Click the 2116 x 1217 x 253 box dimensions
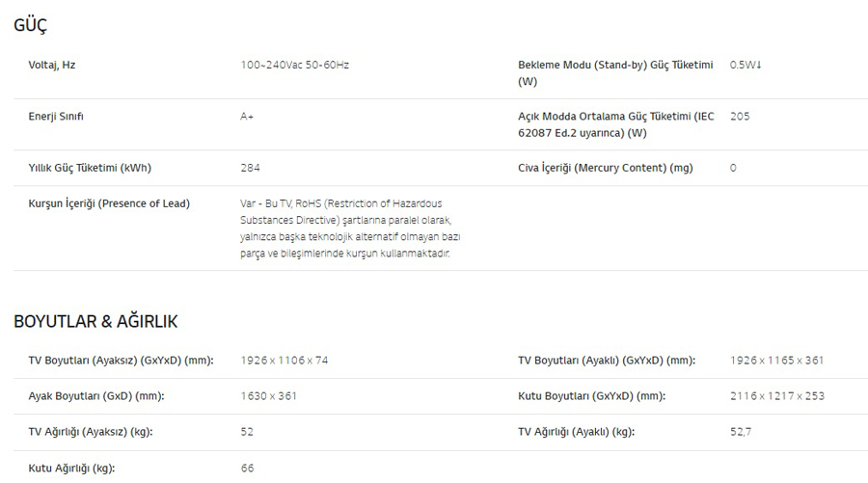Screen dimensions: 868x483 777,396
